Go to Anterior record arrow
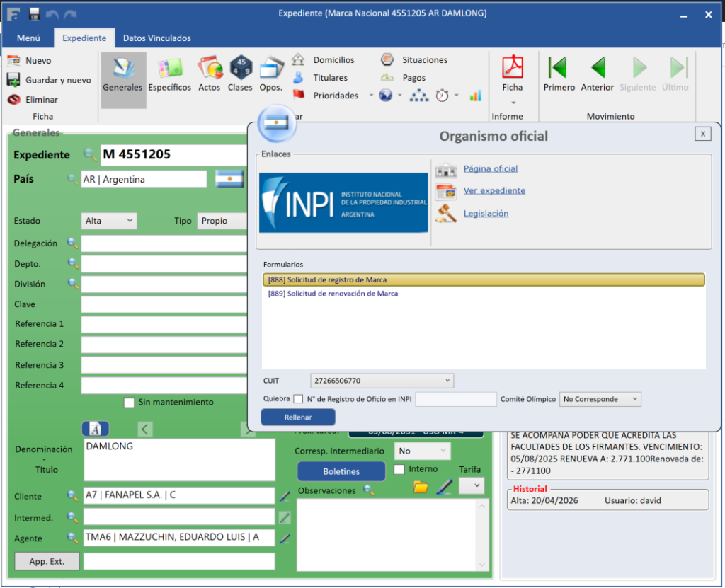725x588 pixels. 597,68
